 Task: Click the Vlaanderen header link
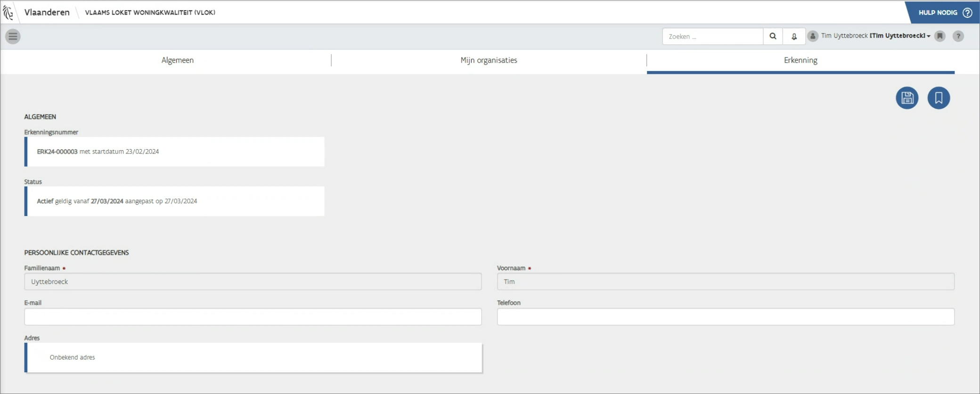tap(47, 12)
